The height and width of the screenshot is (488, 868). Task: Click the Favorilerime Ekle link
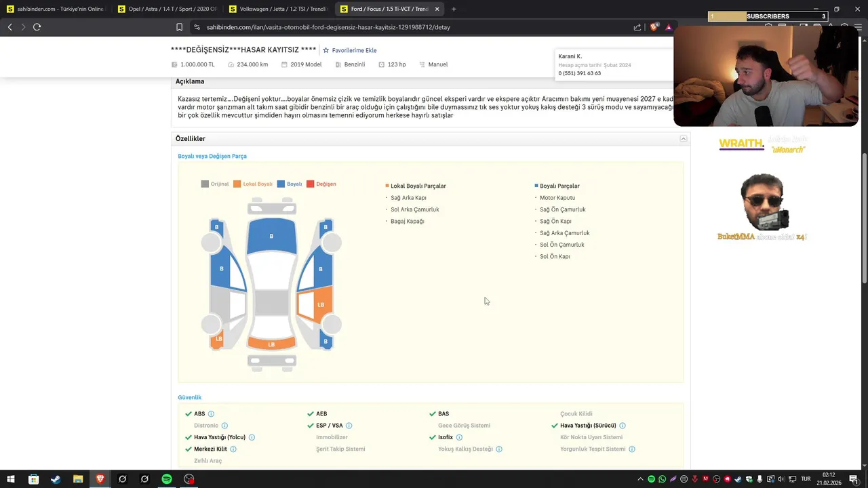(x=354, y=50)
